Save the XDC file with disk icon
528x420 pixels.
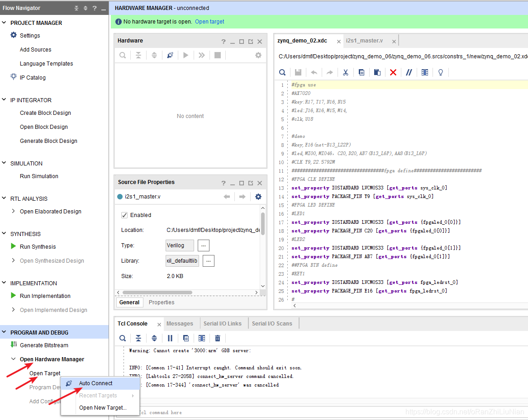298,72
